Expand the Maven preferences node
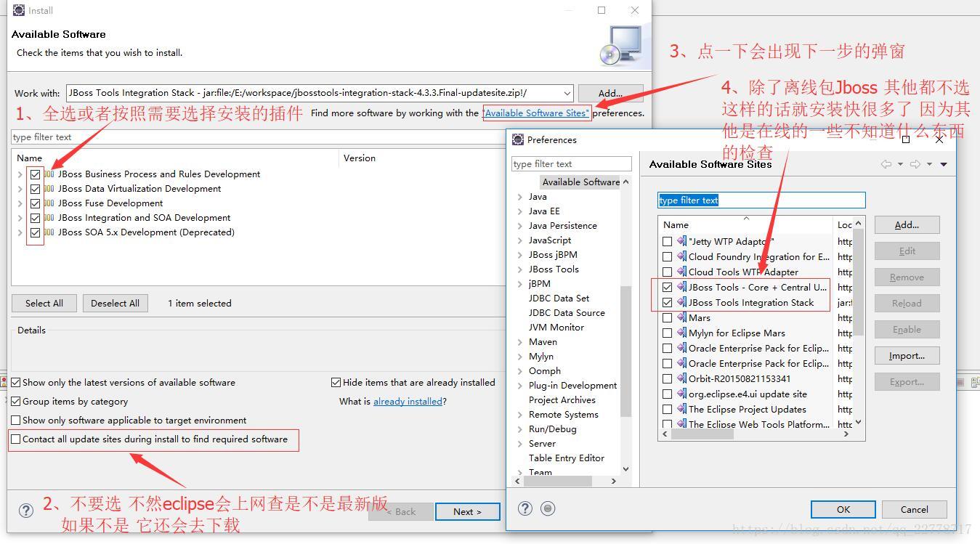Screen dimensions: 980x544 [x=520, y=342]
